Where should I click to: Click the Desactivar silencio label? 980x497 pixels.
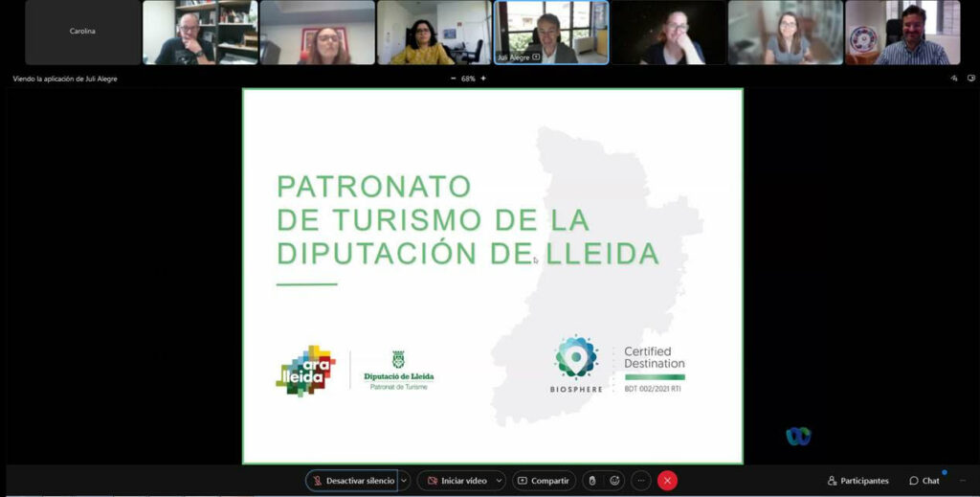point(360,481)
